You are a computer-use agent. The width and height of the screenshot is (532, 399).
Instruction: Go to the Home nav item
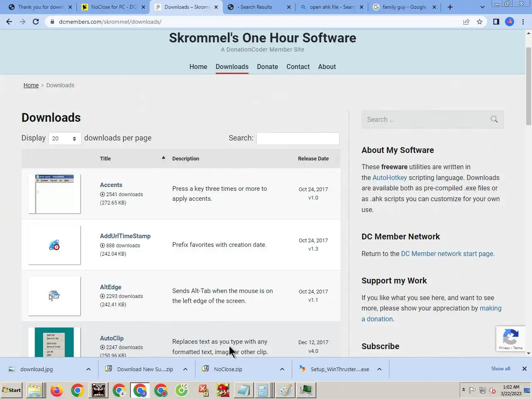[x=198, y=66]
